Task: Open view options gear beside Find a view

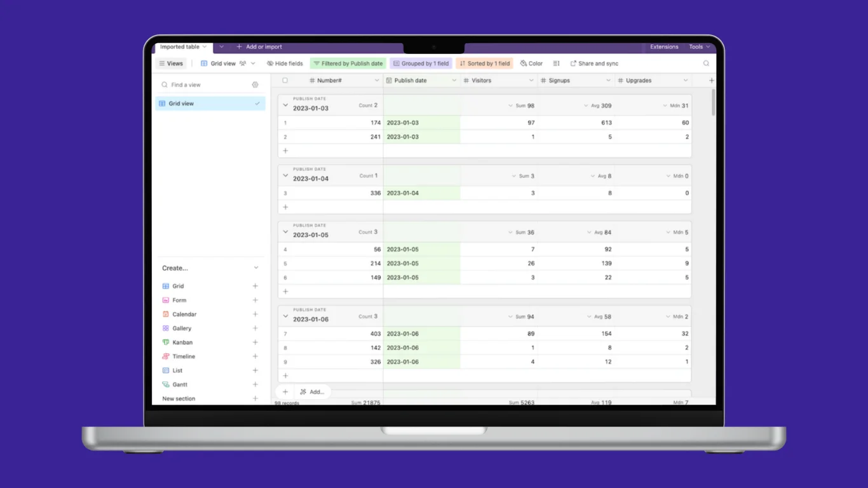Action: click(255, 84)
